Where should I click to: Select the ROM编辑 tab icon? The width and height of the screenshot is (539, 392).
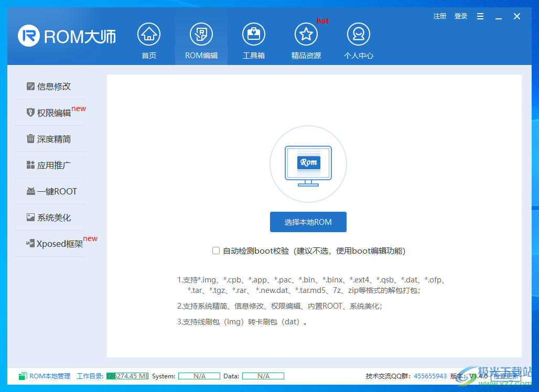(x=201, y=35)
